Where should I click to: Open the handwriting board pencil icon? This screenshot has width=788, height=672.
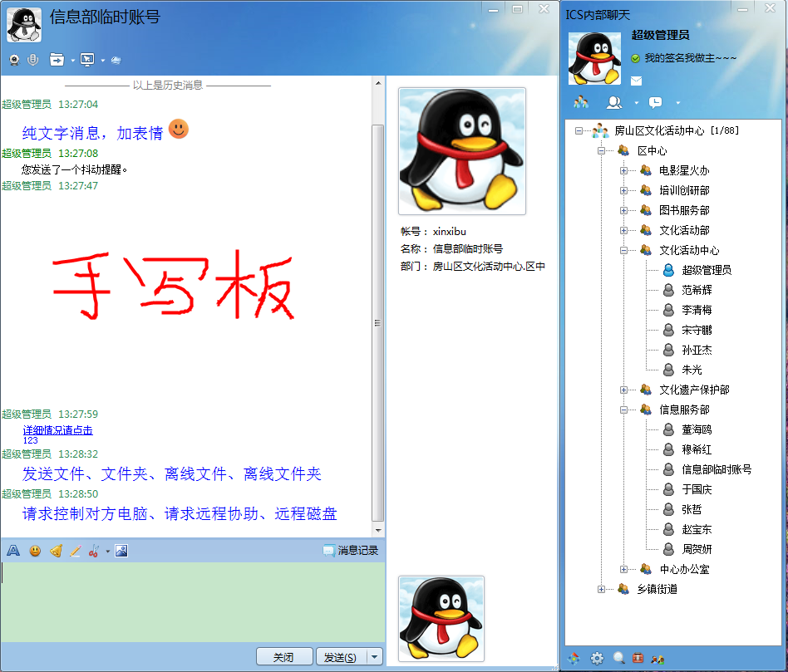pos(76,551)
